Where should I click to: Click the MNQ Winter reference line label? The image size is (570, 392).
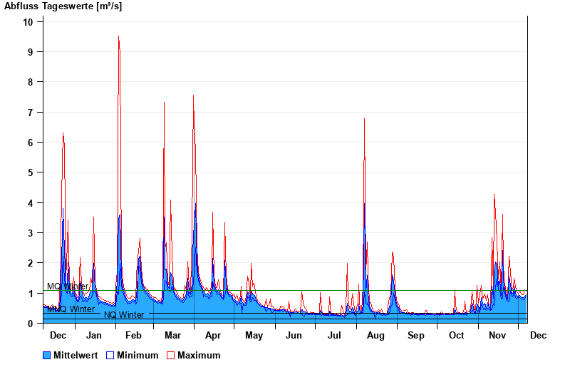coord(71,309)
